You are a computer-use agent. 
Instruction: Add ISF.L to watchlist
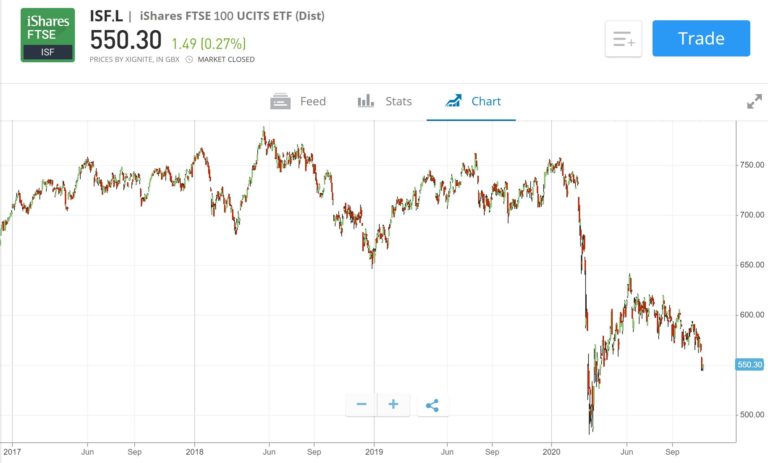623,39
